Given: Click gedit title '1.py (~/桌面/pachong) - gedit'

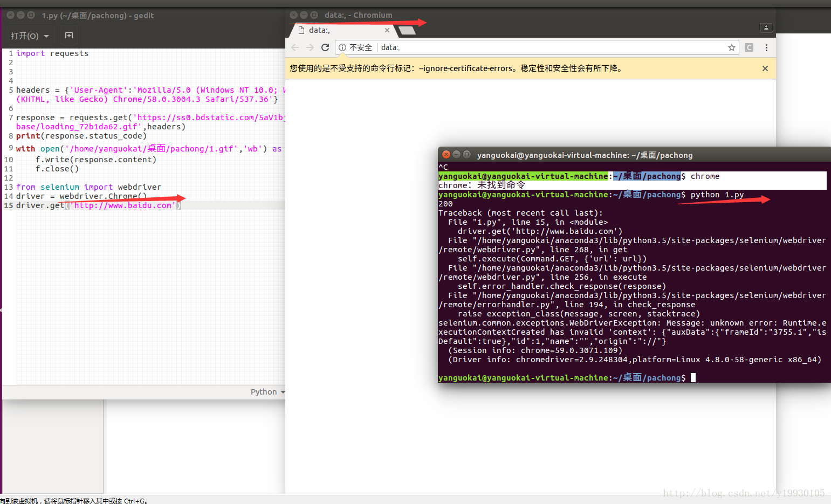Looking at the screenshot, I should [98, 15].
